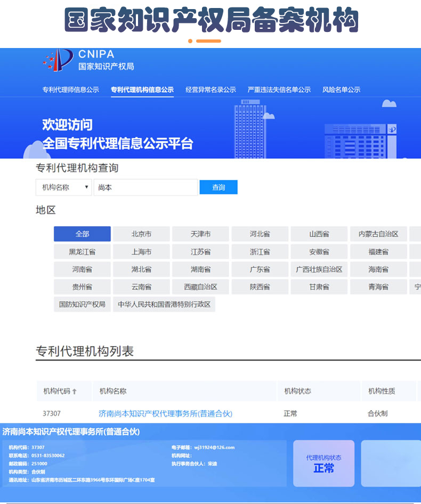Click the CNIPA logo emblem
421x504 pixels.
pos(58,60)
